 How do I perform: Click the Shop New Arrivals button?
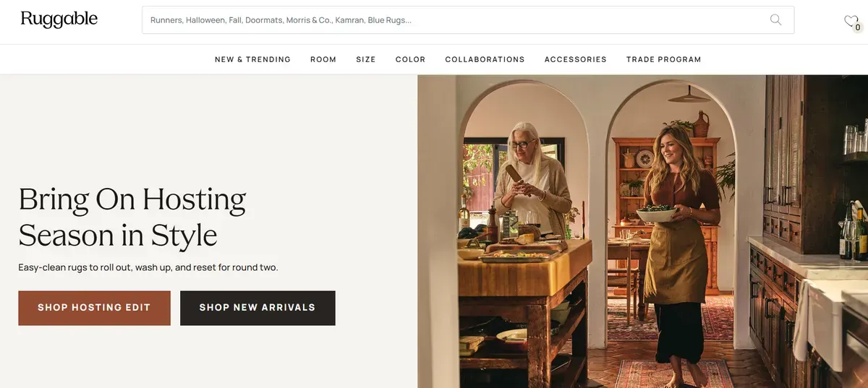258,308
